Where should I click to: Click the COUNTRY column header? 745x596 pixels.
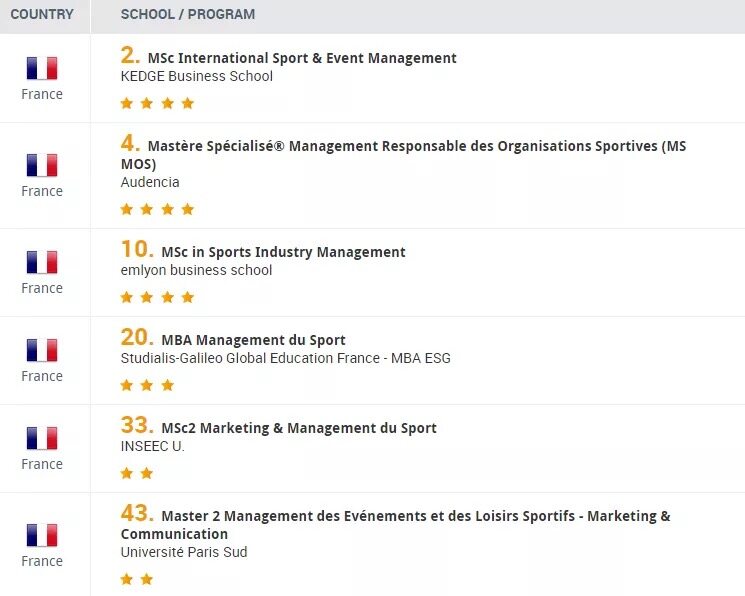[42, 14]
